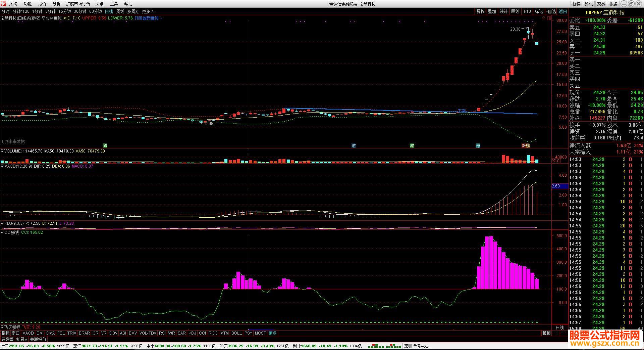This screenshot has width=644, height=350.
Task: Open the 工具 menu
Action: click(114, 4)
